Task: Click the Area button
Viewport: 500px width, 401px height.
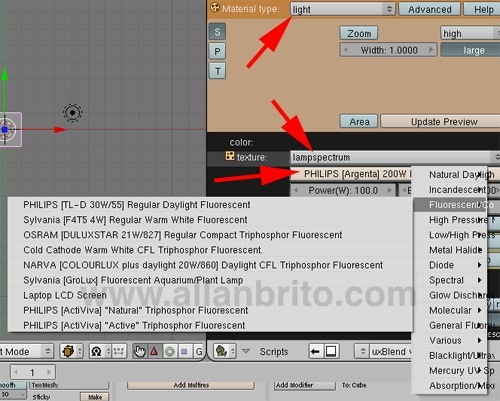Action: click(359, 121)
